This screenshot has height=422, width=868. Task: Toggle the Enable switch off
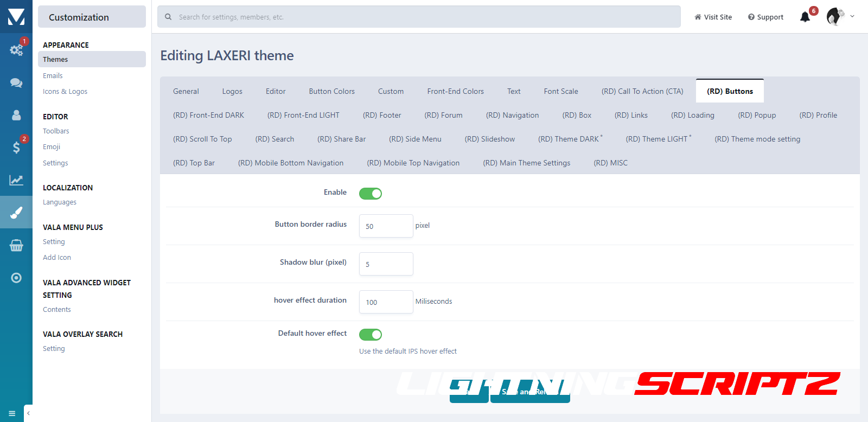click(371, 194)
